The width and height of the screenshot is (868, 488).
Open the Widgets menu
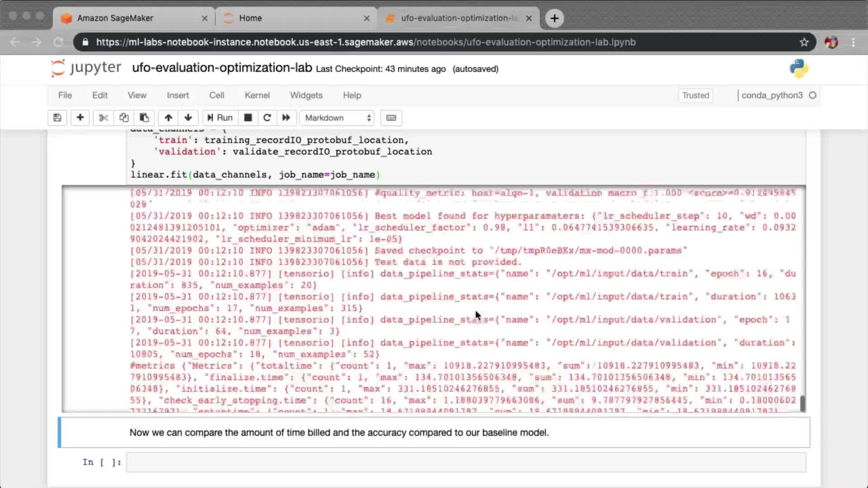point(306,95)
